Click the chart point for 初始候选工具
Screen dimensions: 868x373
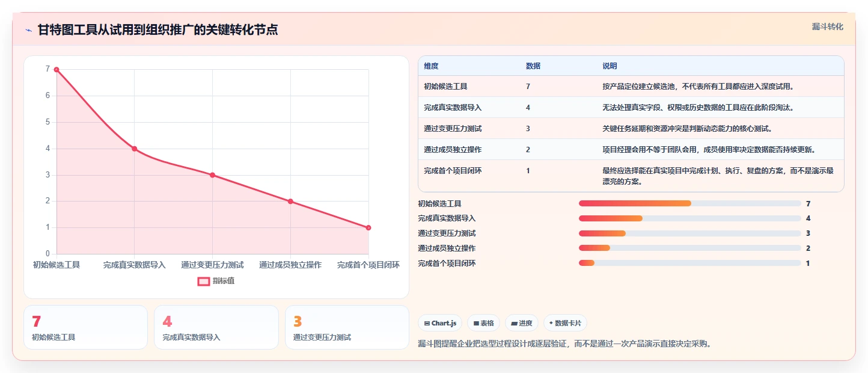[57, 70]
